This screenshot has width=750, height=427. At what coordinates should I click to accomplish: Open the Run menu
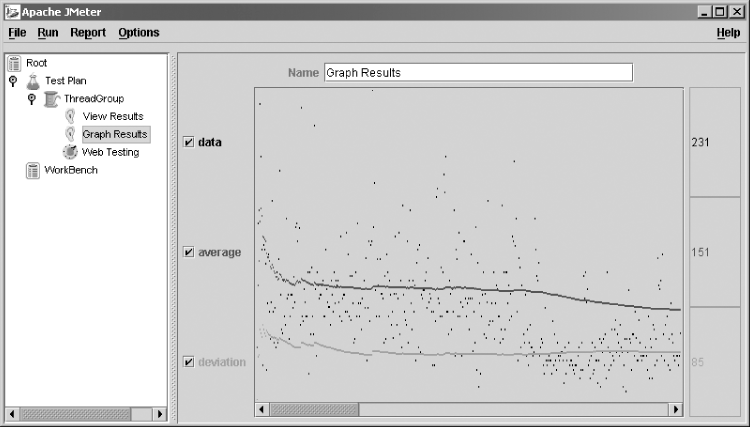[x=48, y=33]
